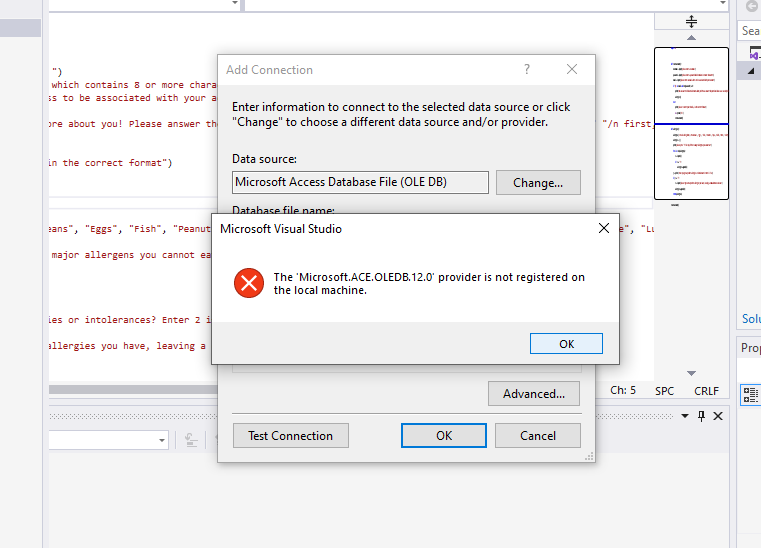Screen dimensions: 761x548
Task: Click the resize grip of Add Connection dialog
Action: [589, 456]
